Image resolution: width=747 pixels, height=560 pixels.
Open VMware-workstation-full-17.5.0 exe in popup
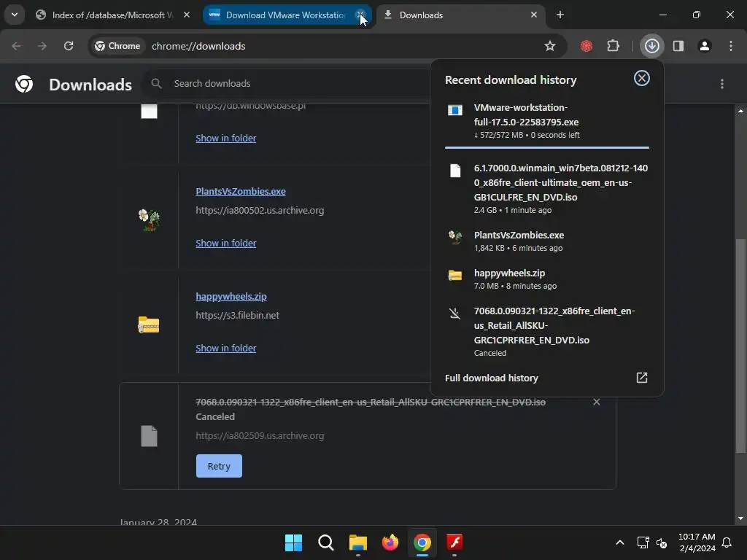(x=546, y=121)
